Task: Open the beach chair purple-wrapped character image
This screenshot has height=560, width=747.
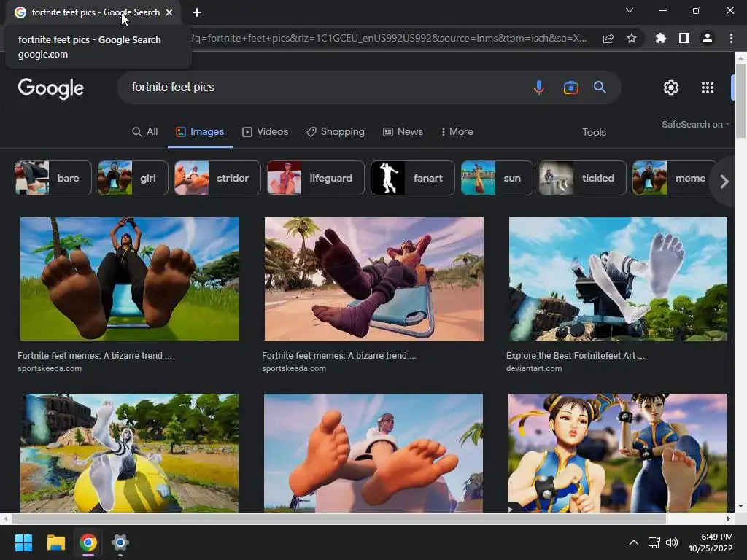Action: tap(374, 279)
